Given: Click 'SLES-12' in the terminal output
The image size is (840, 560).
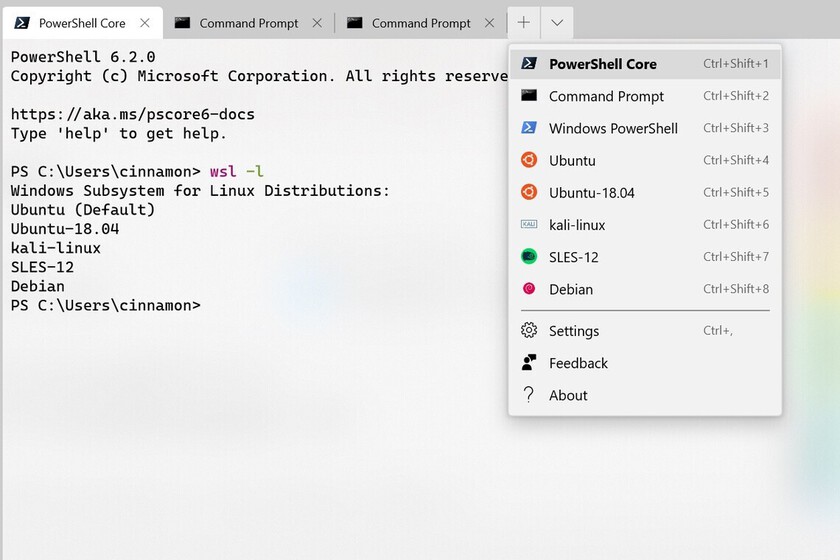Looking at the screenshot, I should click(42, 267).
